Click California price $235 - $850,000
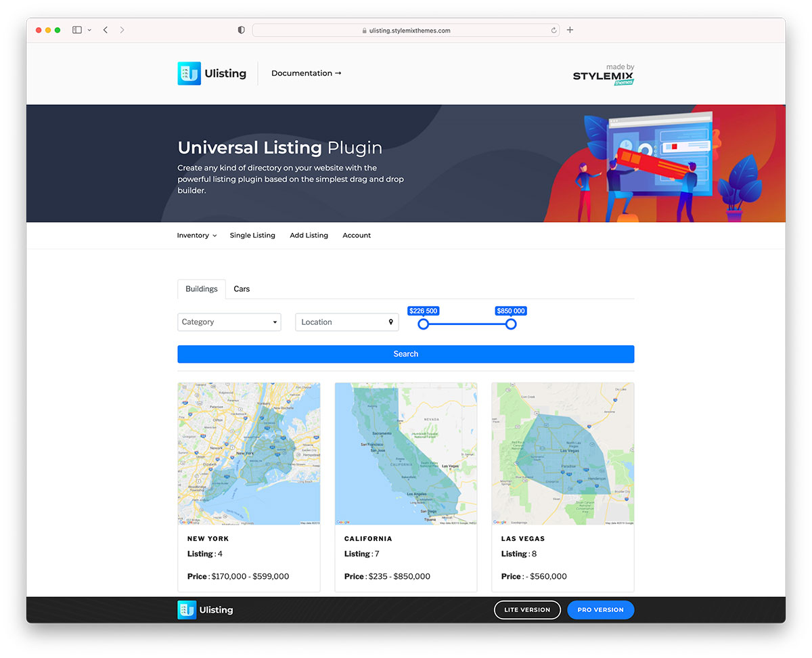The image size is (812, 658). click(x=387, y=577)
